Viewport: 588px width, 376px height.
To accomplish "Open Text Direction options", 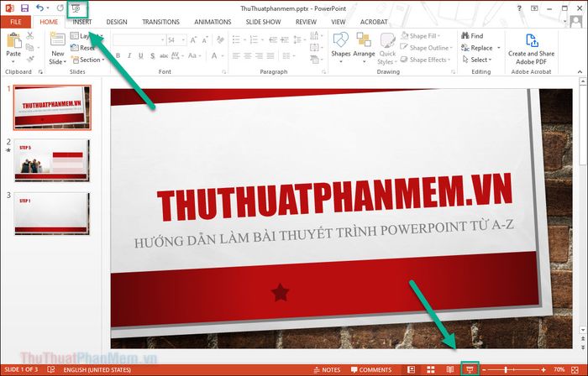I will click(316, 36).
